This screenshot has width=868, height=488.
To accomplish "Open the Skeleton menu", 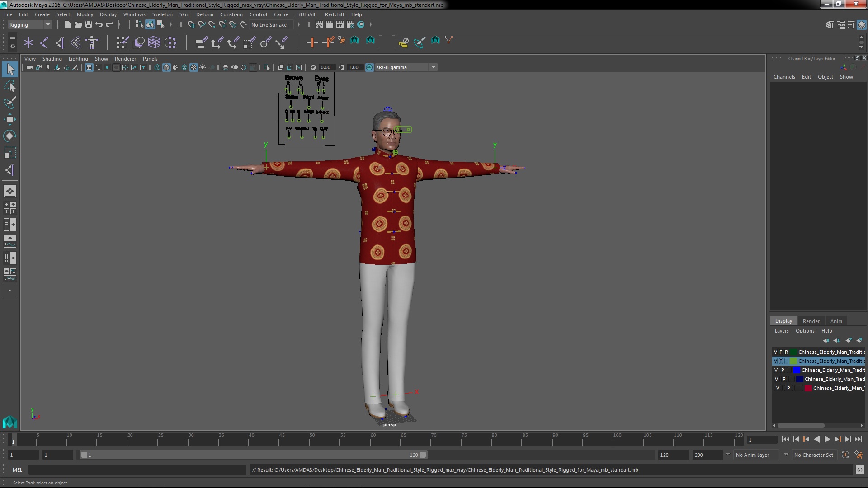I will click(x=162, y=14).
